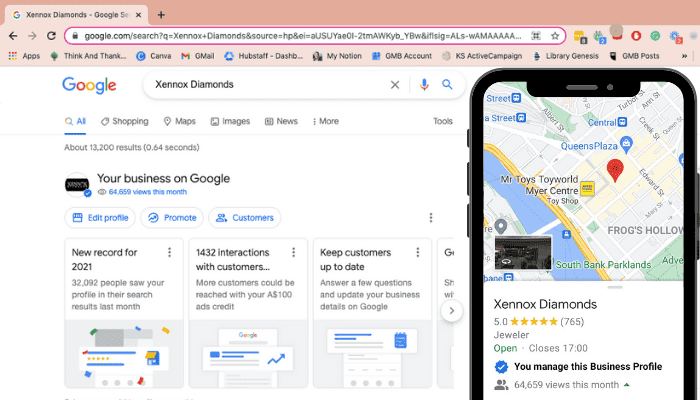The width and height of the screenshot is (700, 400).
Task: Switch to the Images search tab
Action: (x=229, y=121)
